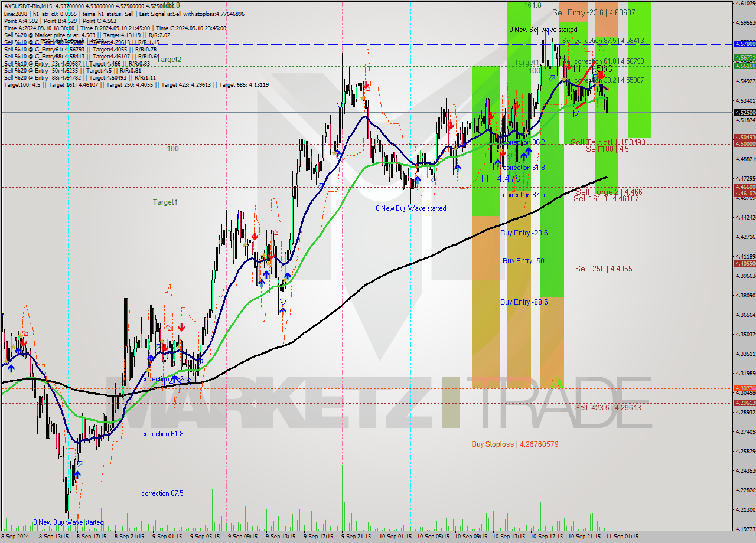Screen dimensions: 756x543
Task: Click 'Sell 161.8 | 4.46107' label
Action: tap(606, 199)
